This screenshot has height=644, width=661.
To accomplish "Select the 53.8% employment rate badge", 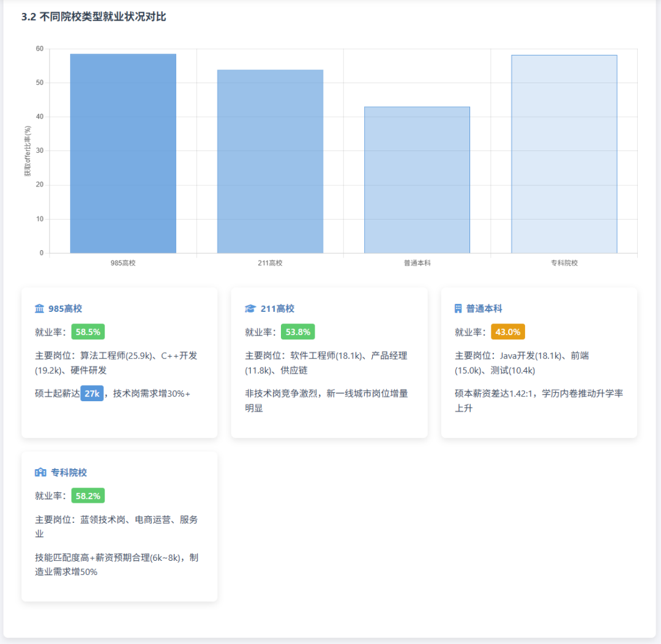I will tap(297, 332).
